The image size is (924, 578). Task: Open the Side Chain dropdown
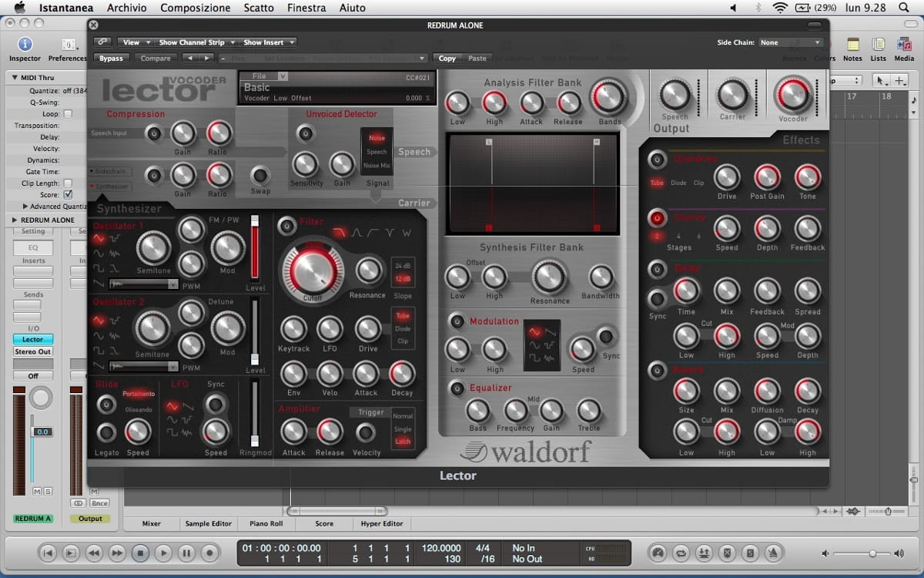[790, 42]
